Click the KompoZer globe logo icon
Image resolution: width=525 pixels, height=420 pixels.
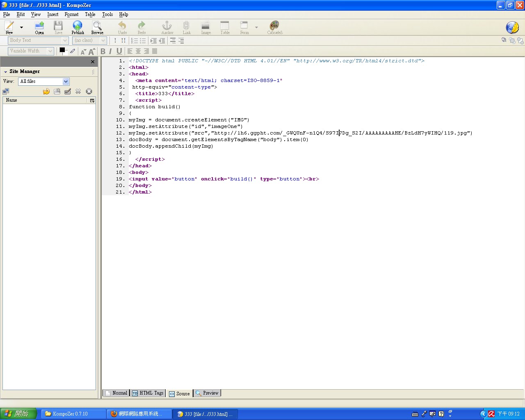(x=512, y=27)
